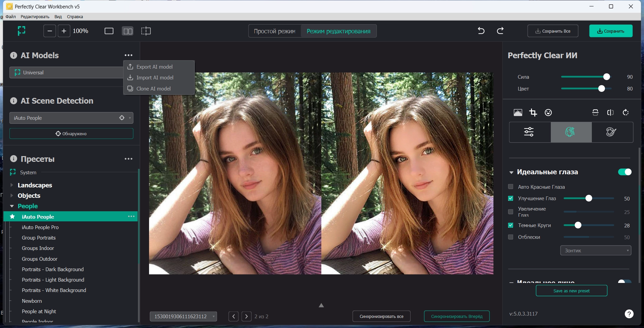Uncheck Улучшение Глаз checkbox

pyautogui.click(x=510, y=198)
